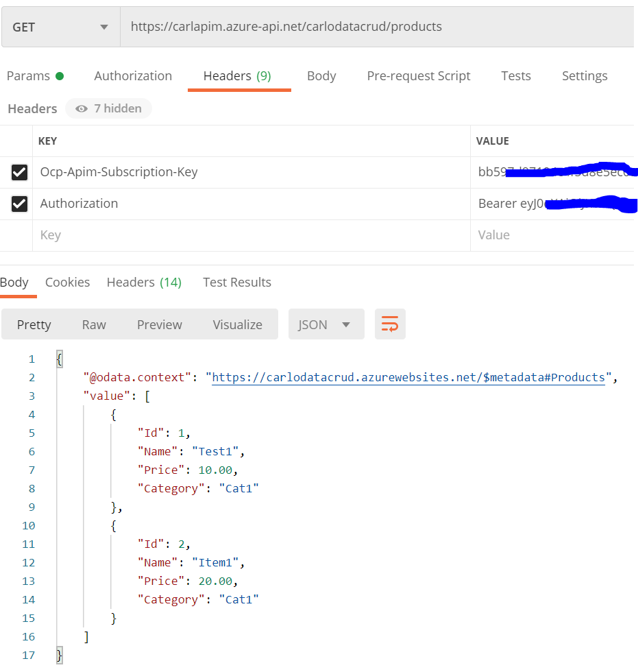
Task: Reveal the 7 hidden headers
Action: pyautogui.click(x=108, y=108)
